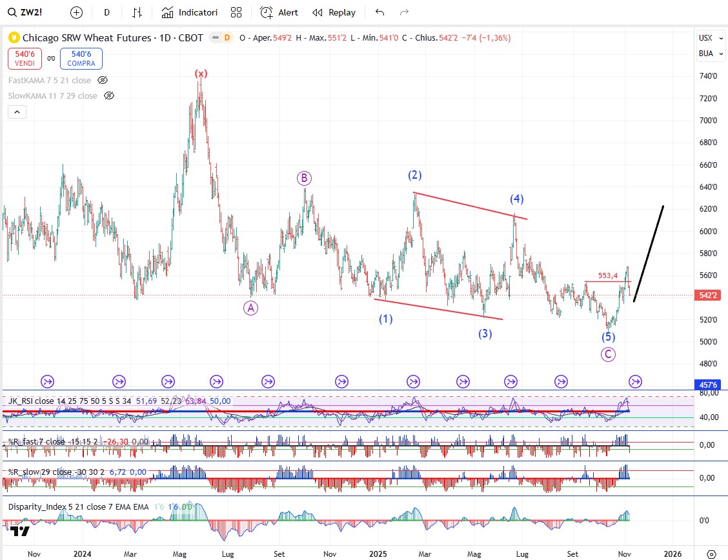Open the layout templates grid icon
The image size is (728, 560).
coord(236,12)
